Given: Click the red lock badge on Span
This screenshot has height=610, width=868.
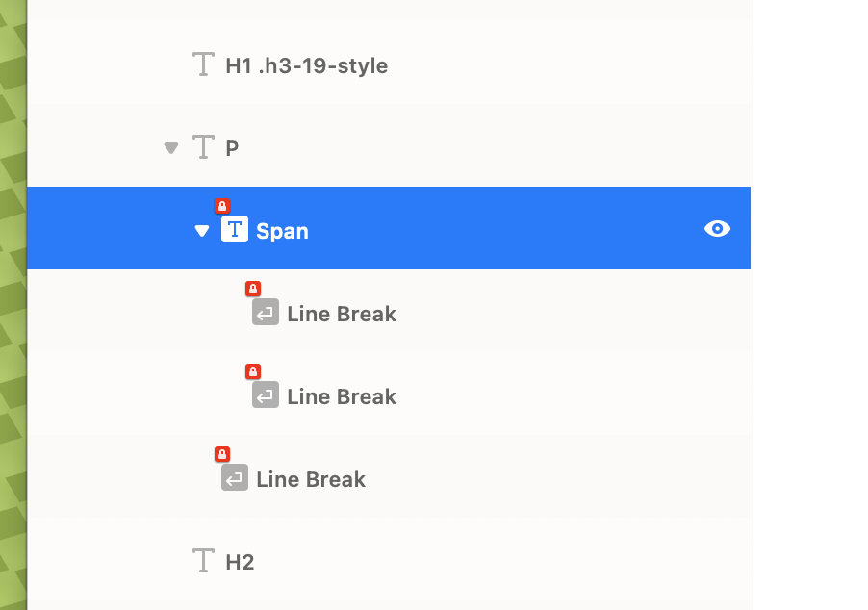Looking at the screenshot, I should (x=222, y=206).
